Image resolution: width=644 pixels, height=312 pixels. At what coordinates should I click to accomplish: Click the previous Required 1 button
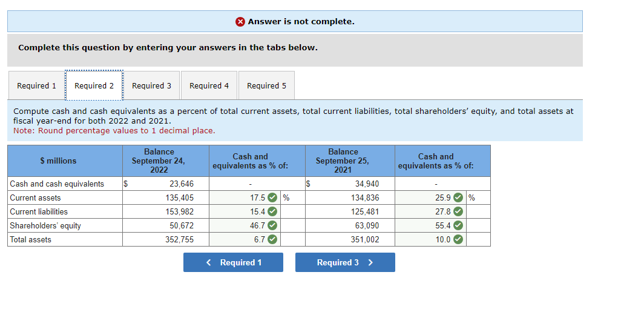(233, 262)
